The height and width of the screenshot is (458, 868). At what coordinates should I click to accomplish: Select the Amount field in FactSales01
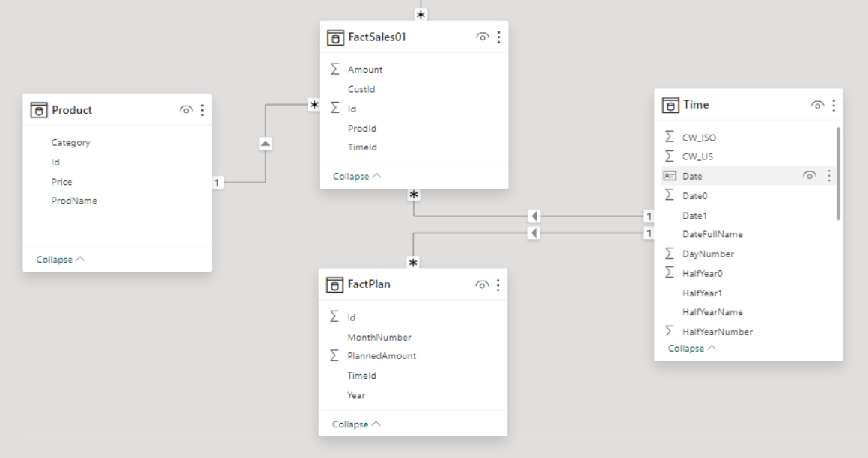(365, 70)
